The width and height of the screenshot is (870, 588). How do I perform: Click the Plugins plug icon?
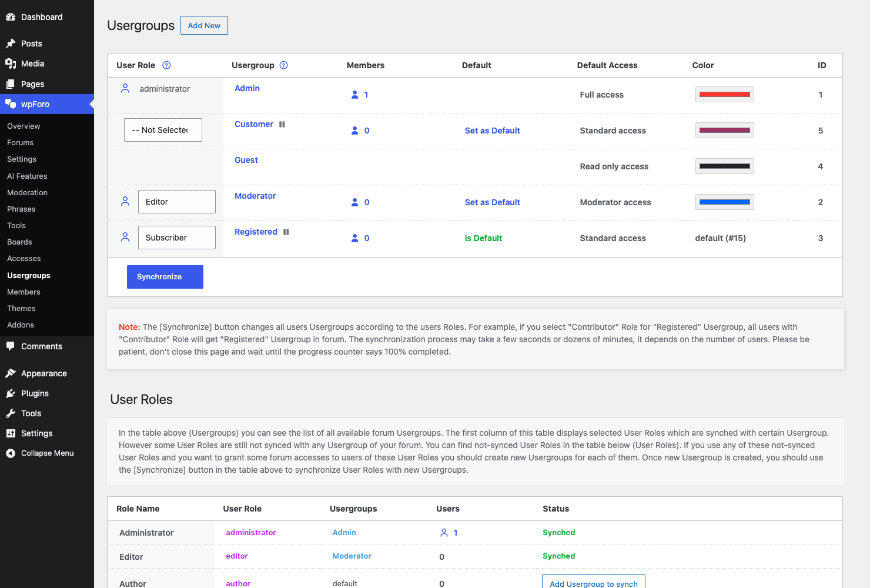[x=11, y=393]
